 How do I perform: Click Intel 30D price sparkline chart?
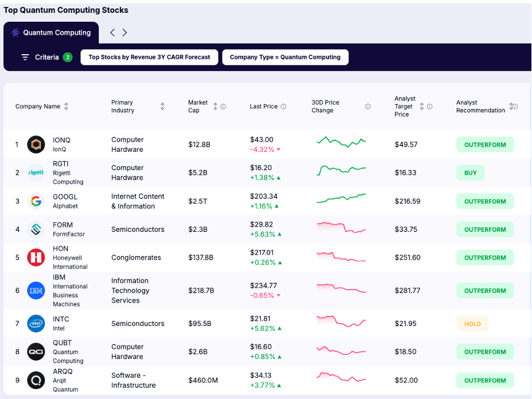coord(341,321)
